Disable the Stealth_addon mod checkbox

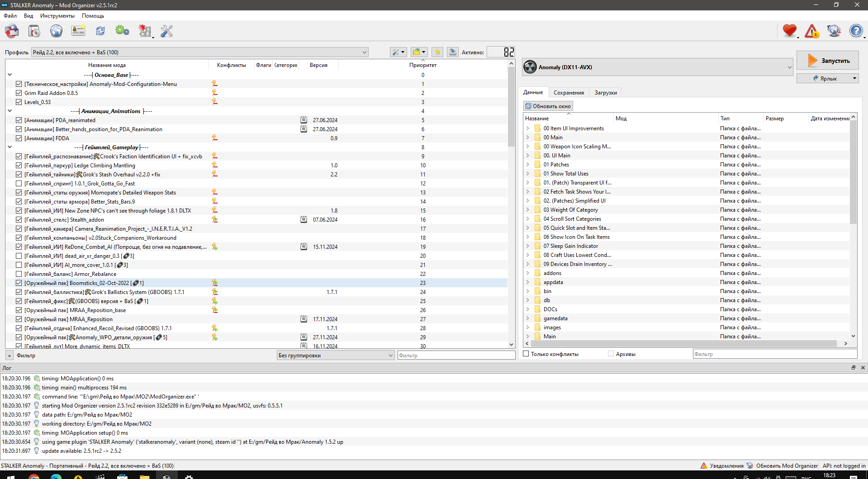19,219
